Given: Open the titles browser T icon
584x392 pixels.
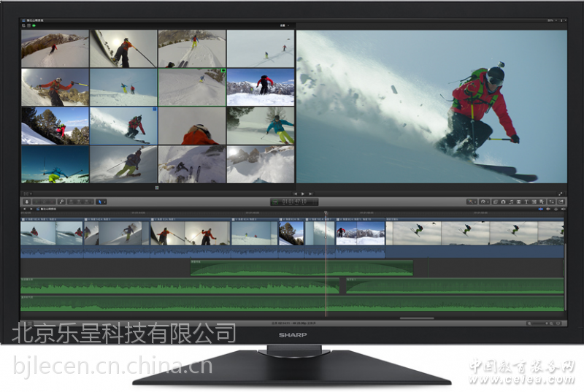Looking at the screenshot, I should click(526, 201).
